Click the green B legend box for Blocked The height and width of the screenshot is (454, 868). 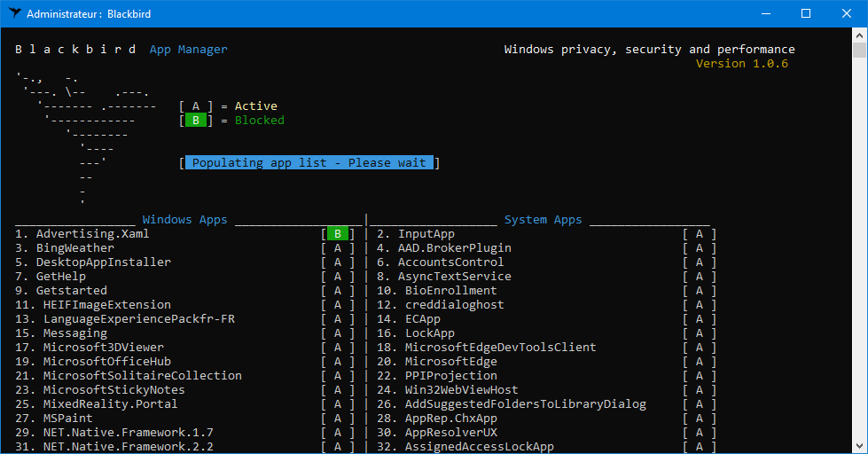[195, 120]
